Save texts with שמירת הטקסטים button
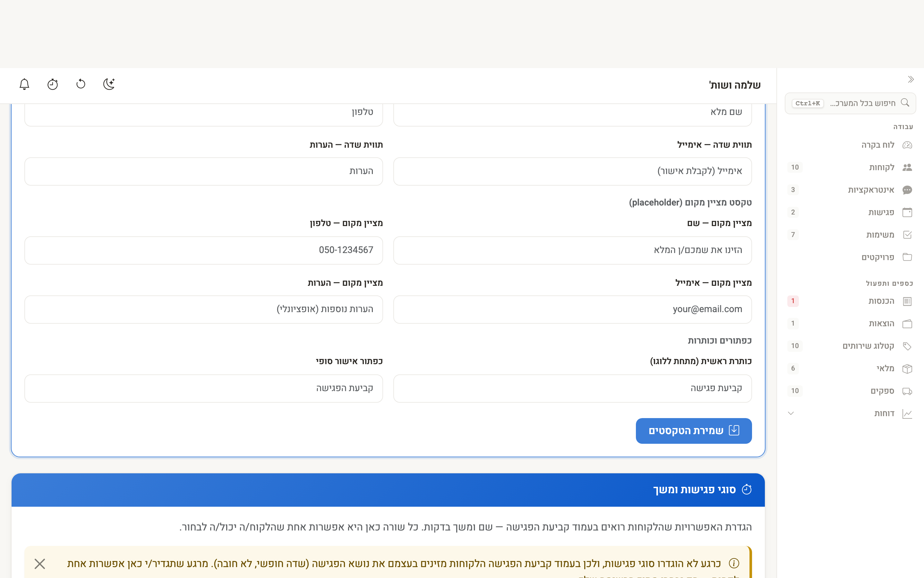The image size is (924, 578). [x=694, y=431]
